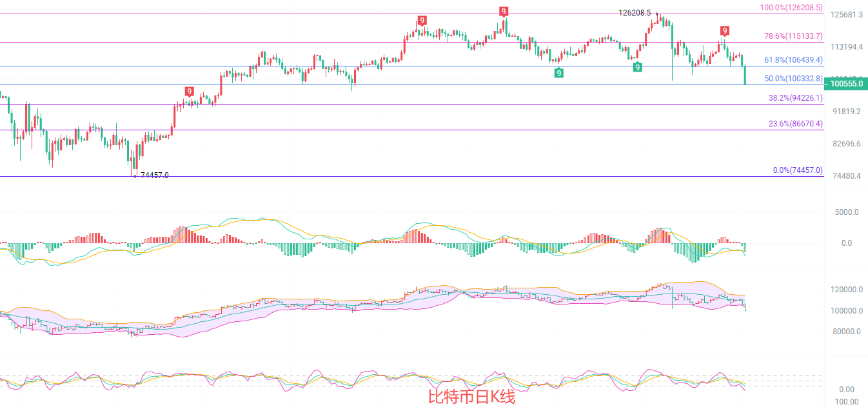Click the topmost red 9 marker on the 100% line
Image resolution: width=868 pixels, height=409 pixels.
[x=504, y=11]
